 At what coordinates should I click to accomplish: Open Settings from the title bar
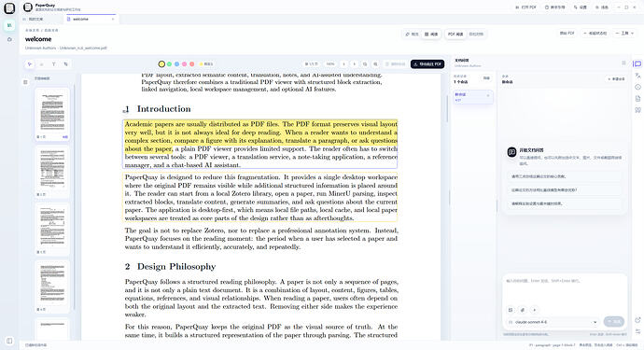click(581, 7)
